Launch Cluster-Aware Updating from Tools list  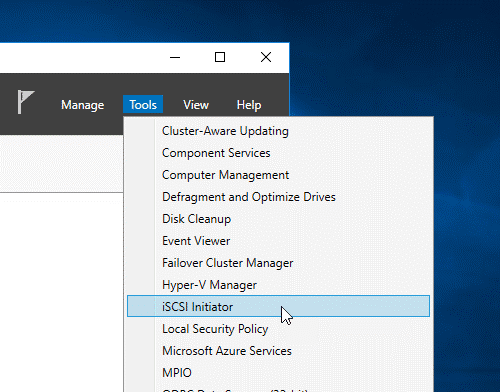tap(278, 131)
